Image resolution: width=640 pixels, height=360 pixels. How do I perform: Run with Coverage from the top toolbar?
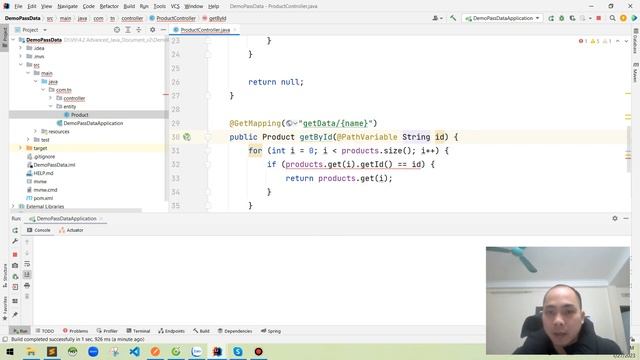pyautogui.click(x=572, y=18)
